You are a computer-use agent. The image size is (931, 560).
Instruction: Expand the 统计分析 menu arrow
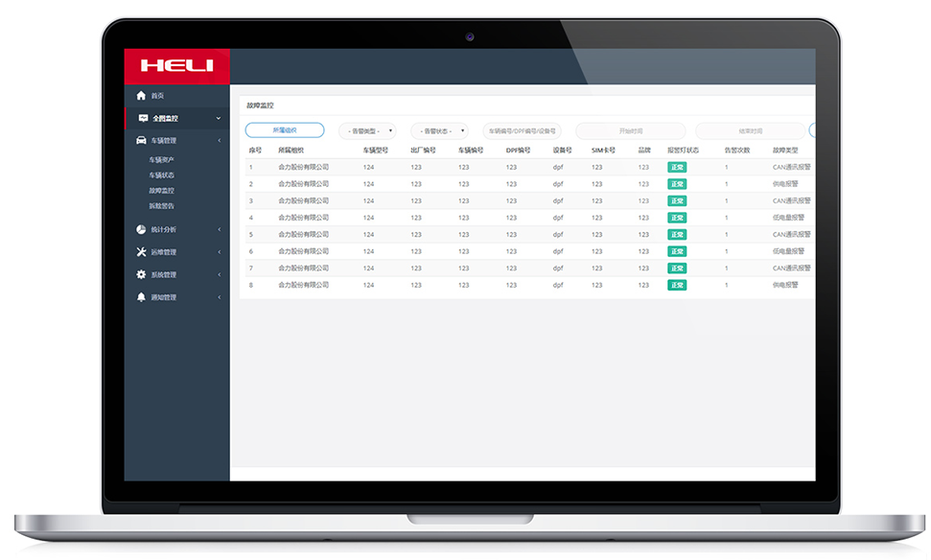[x=219, y=230]
